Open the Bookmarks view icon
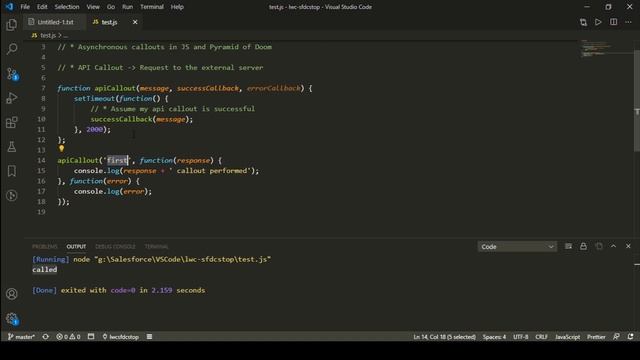The height and width of the screenshot is (360, 640). (x=11, y=171)
